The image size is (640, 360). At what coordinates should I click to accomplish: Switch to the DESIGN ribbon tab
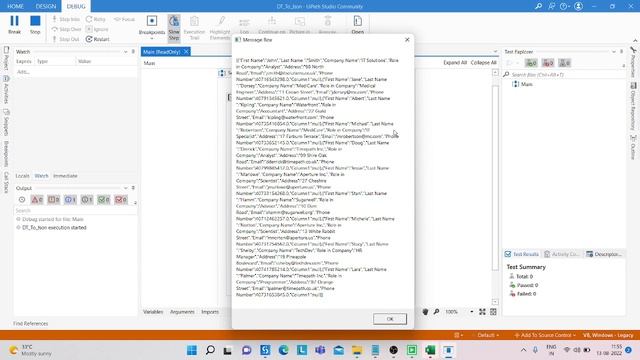(46, 6)
